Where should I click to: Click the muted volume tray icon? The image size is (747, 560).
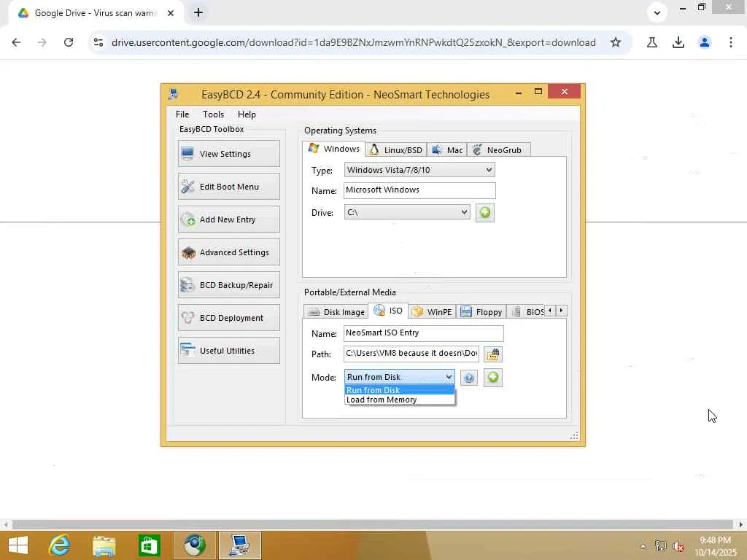coord(678,546)
